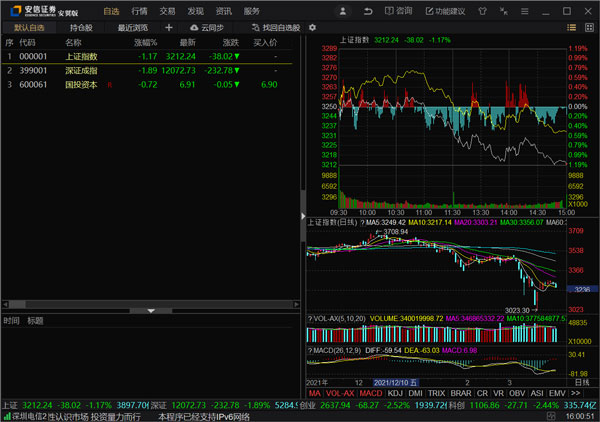Open the 交易 menu
Viewport: 600px width, 422px height.
point(167,11)
